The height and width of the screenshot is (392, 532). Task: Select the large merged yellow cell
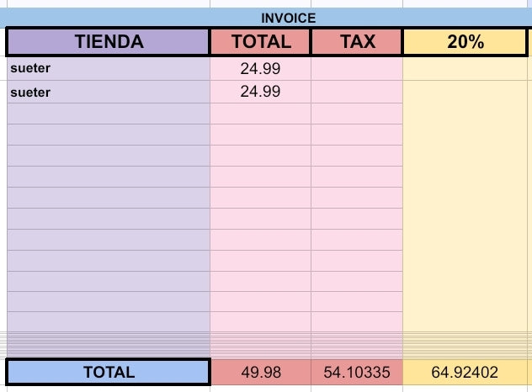pyautogui.click(x=465, y=210)
